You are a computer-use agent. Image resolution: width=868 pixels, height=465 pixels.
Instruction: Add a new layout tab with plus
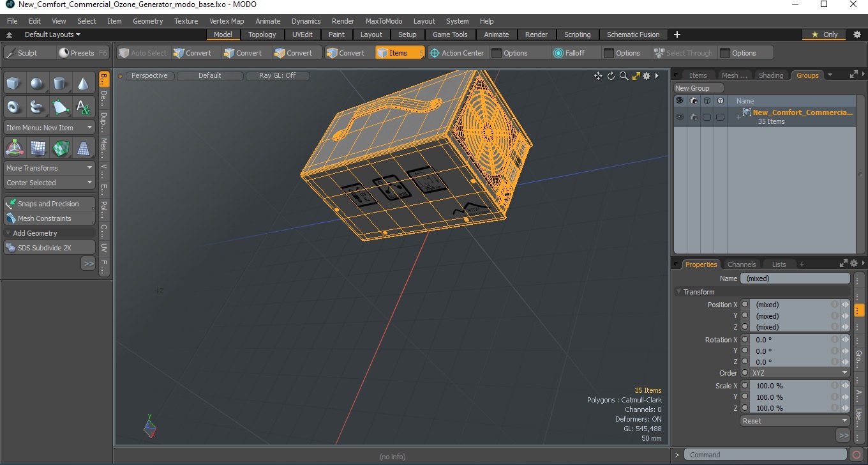677,34
